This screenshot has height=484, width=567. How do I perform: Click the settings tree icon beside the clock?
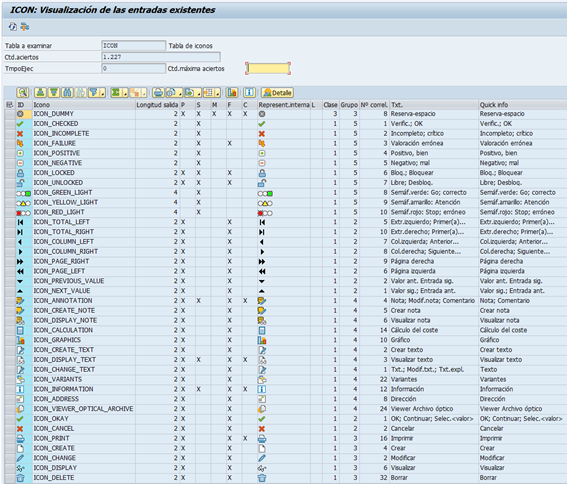(x=25, y=27)
